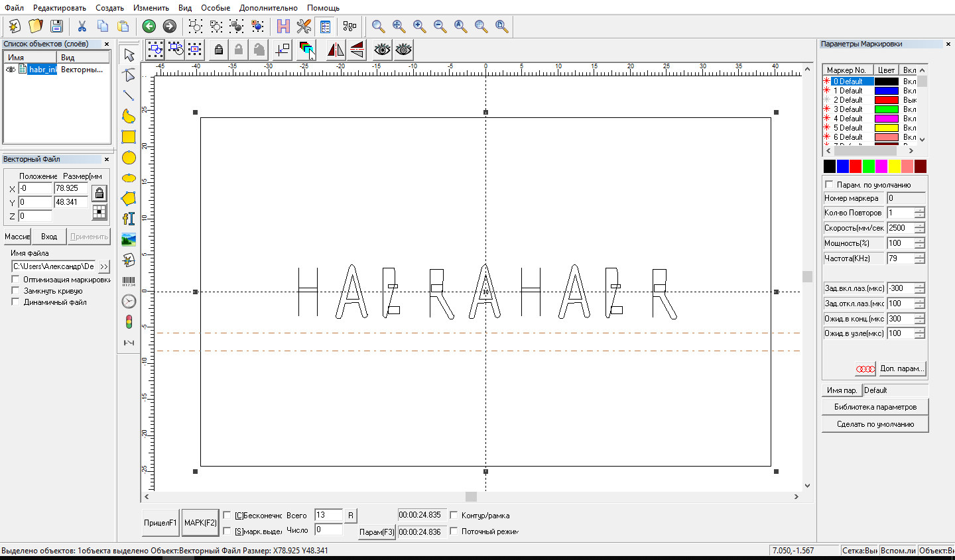
Task: Open Библиотека параметров
Action: click(875, 407)
